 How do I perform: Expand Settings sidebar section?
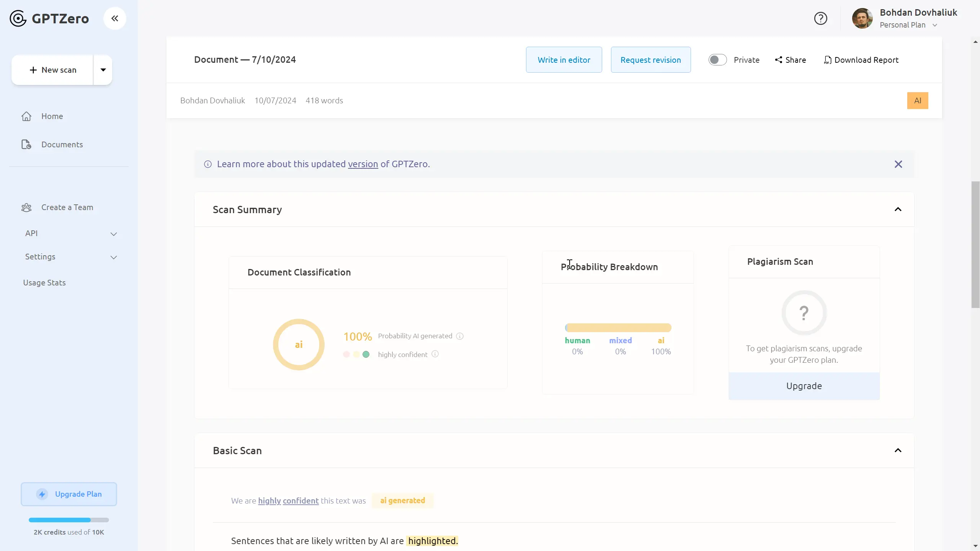click(113, 257)
